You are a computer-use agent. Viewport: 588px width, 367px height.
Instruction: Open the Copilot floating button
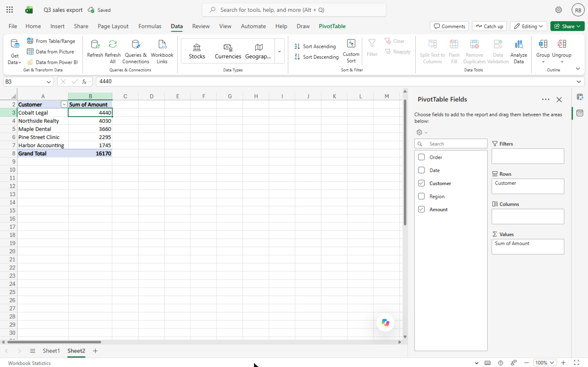[385, 322]
